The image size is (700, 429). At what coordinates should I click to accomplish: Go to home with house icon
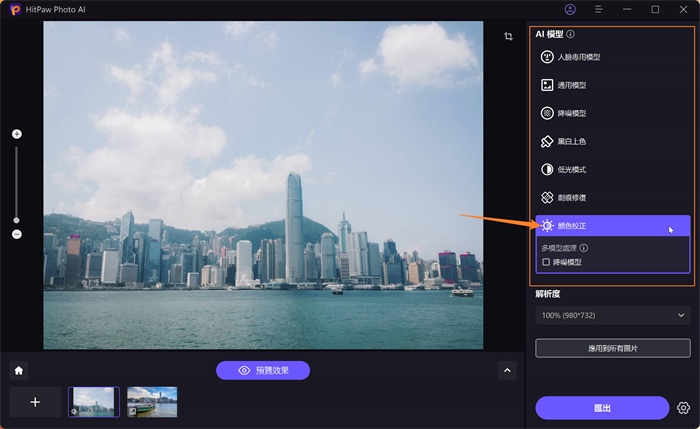coord(19,371)
